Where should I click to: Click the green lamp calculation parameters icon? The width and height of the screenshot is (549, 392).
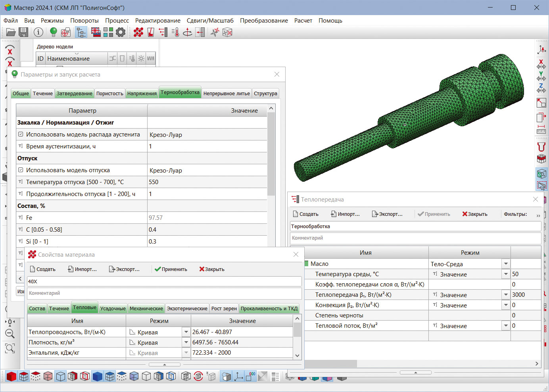coord(54,32)
